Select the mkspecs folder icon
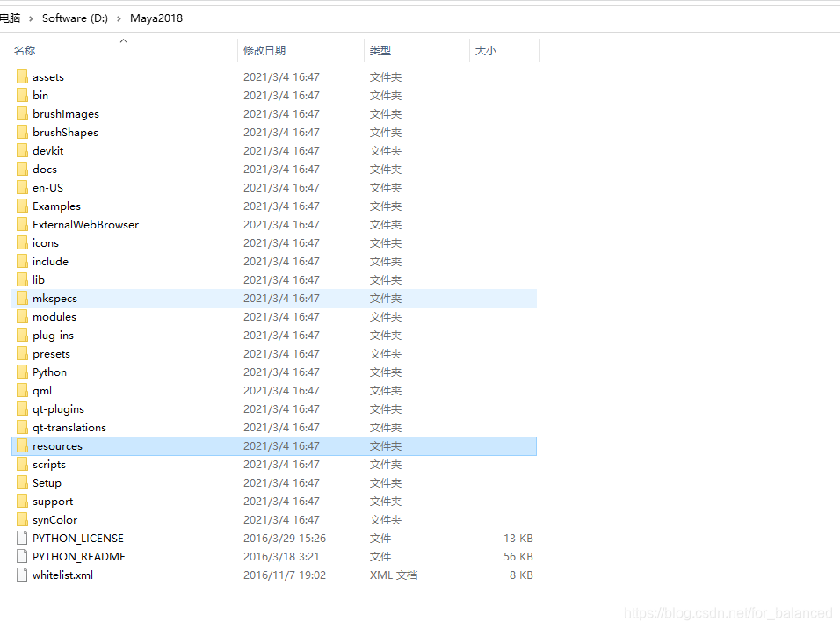The image size is (840, 629). (x=22, y=299)
